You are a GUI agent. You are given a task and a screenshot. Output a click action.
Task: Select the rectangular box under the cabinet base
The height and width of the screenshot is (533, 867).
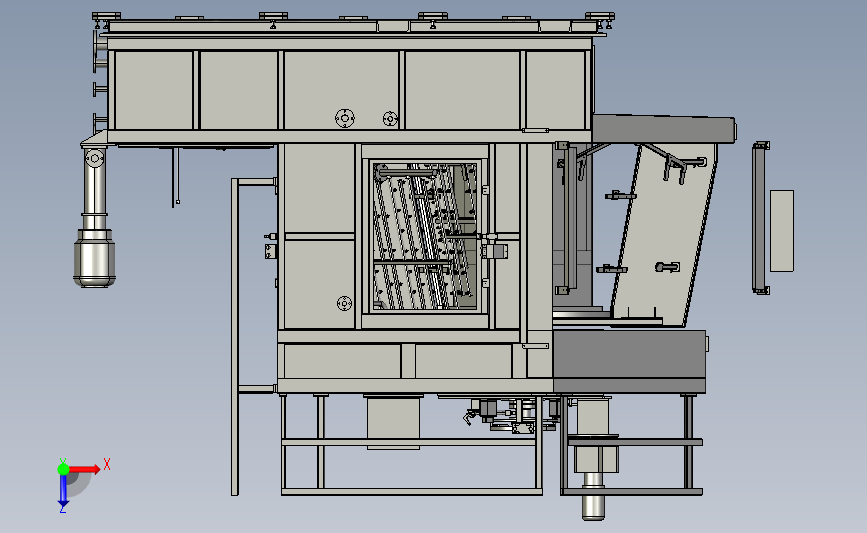point(393,424)
